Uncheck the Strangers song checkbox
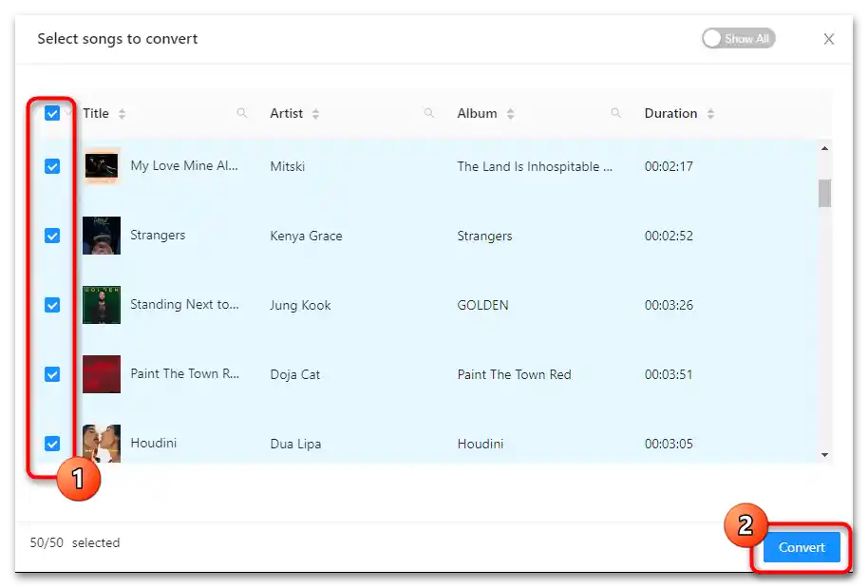 click(x=52, y=236)
